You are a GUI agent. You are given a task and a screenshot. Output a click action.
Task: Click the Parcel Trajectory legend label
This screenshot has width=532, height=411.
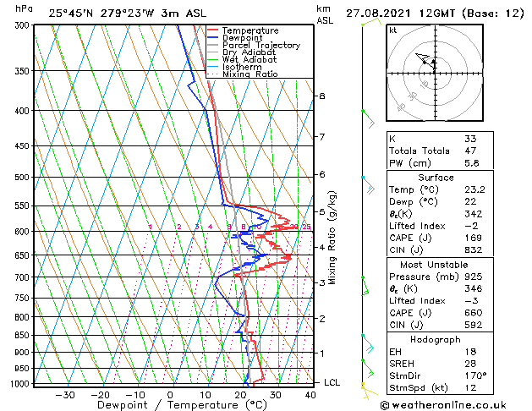point(261,45)
